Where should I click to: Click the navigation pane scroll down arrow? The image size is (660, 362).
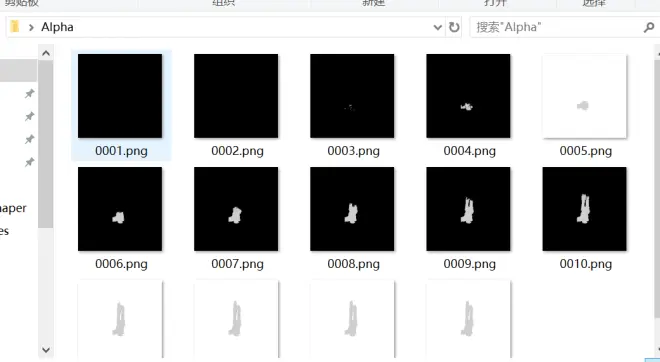coord(46,349)
